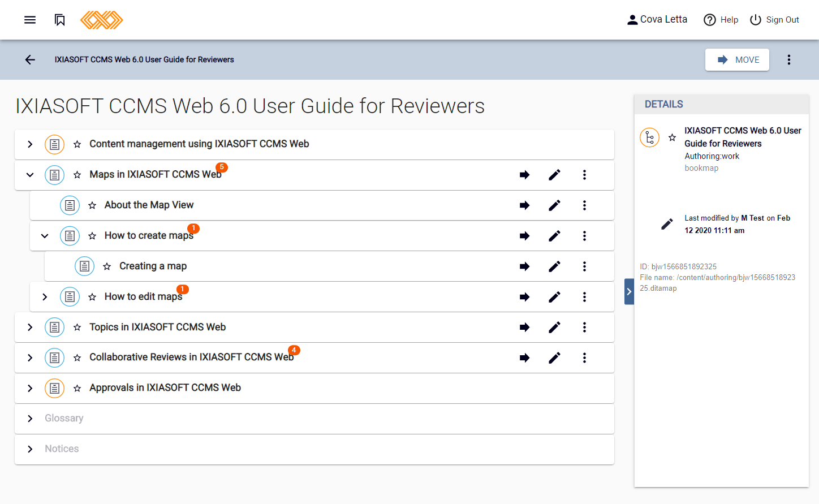The width and height of the screenshot is (819, 504).
Task: Click the MOVE button
Action: click(737, 59)
